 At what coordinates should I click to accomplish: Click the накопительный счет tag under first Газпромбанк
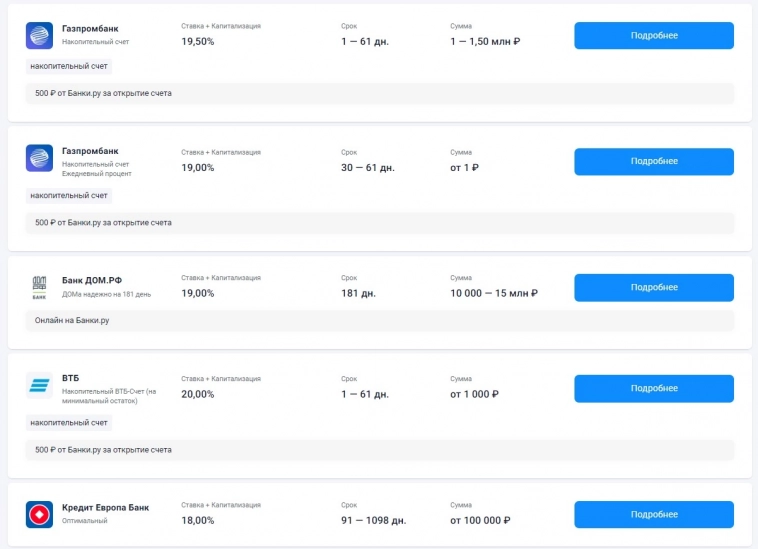click(x=69, y=66)
